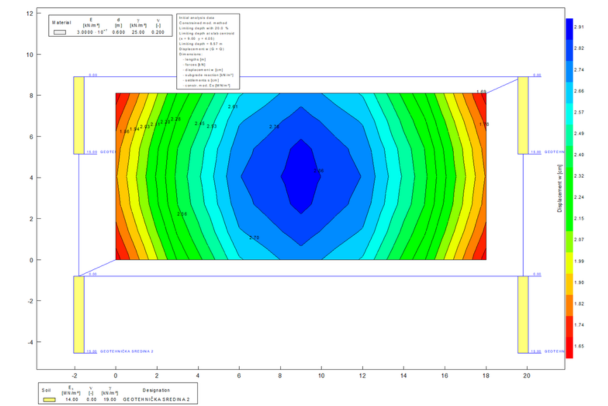Select the top-right yellow borehole column
This screenshot has height=406, width=608.
pyautogui.click(x=523, y=115)
